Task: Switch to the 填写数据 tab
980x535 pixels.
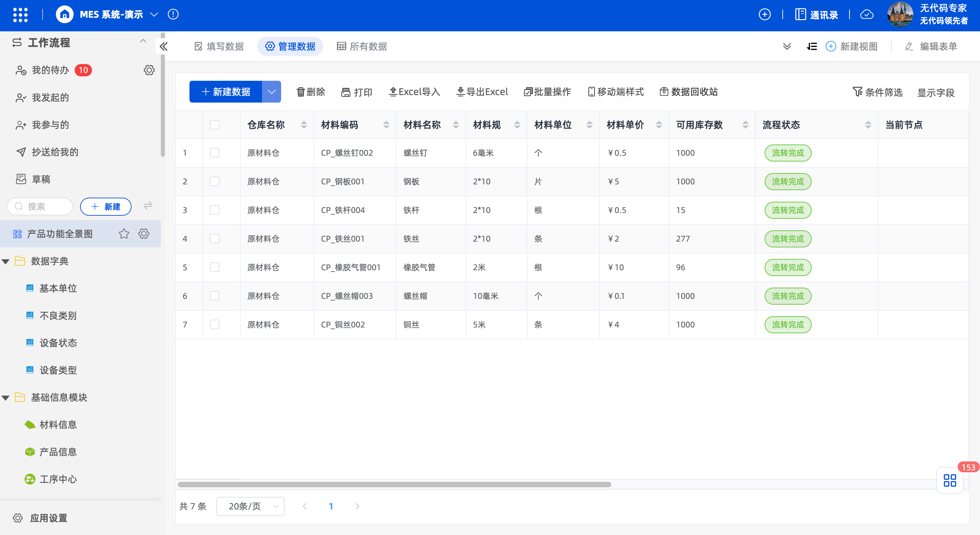Action: pyautogui.click(x=219, y=46)
